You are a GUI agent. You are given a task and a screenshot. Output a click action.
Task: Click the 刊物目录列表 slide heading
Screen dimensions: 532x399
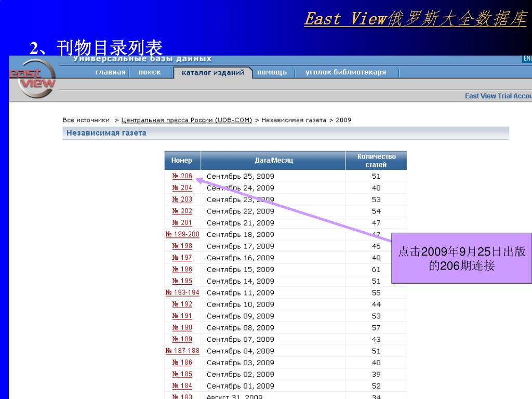(110, 47)
